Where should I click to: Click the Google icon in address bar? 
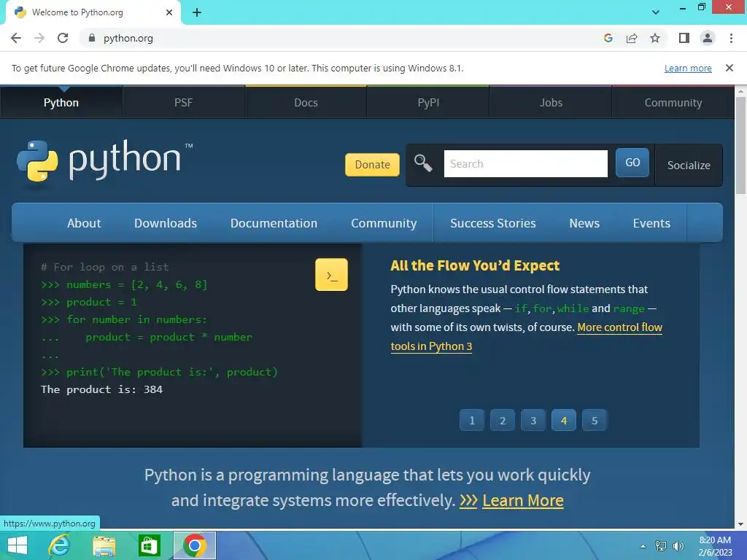coord(608,38)
